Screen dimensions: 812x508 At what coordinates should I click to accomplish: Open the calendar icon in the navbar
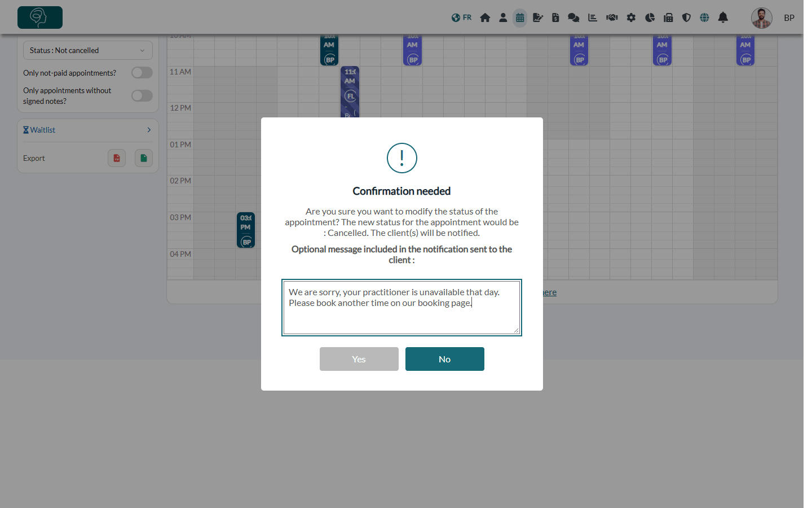(520, 17)
